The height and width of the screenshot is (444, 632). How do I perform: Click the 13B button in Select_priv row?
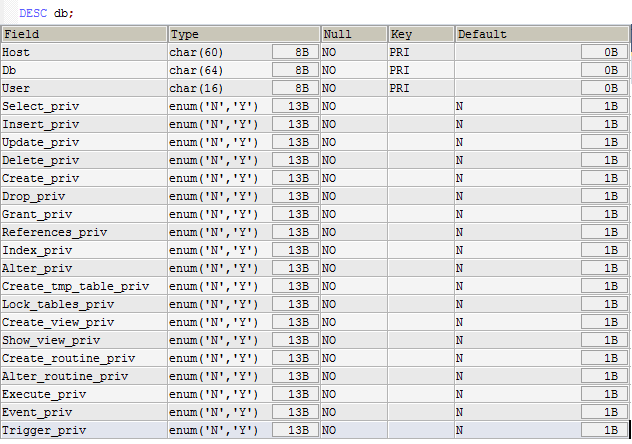click(295, 106)
